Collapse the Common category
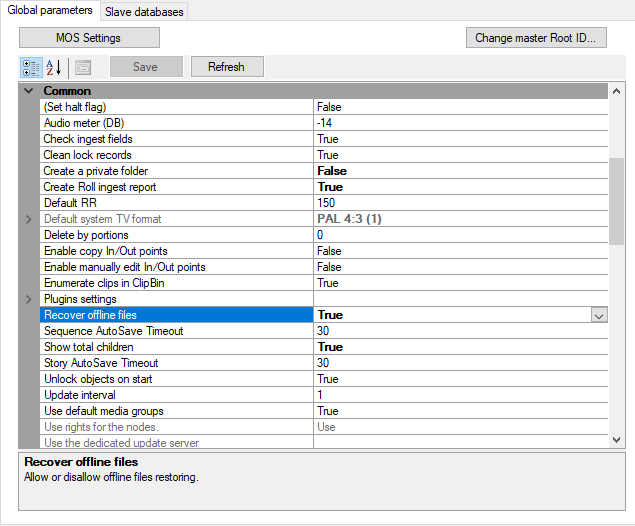Screen dimensions: 635x526 29,91
